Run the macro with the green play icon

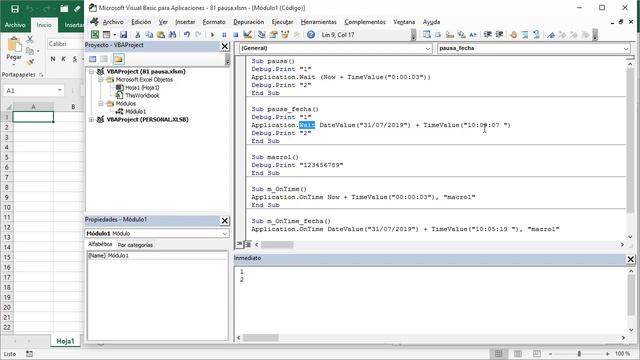tap(212, 35)
